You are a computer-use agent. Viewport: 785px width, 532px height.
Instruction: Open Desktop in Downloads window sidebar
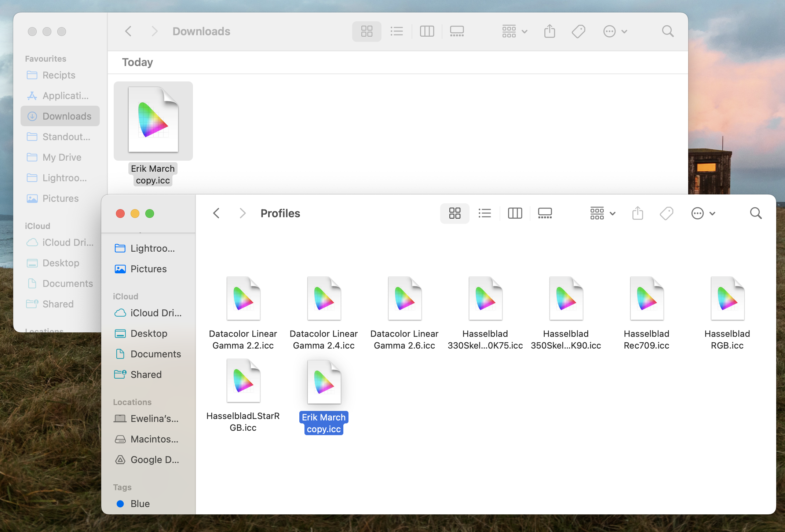pos(60,263)
